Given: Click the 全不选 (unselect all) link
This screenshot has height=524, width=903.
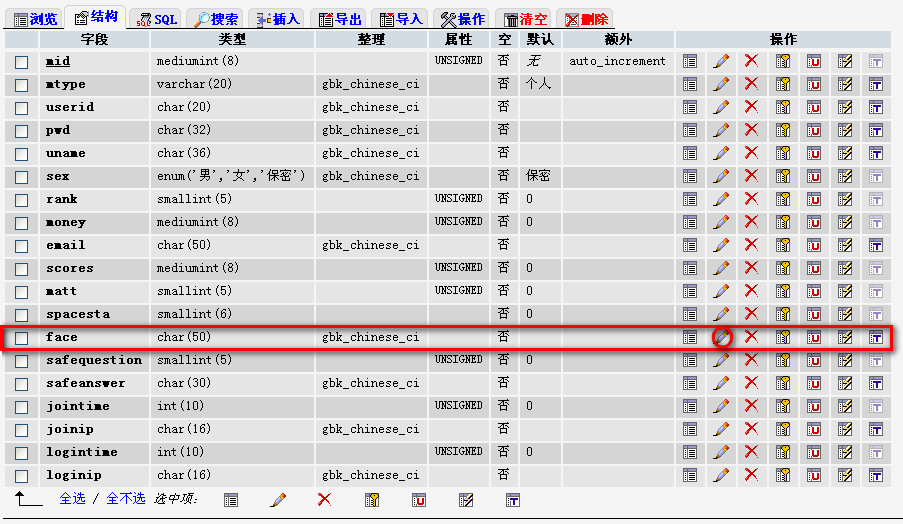Looking at the screenshot, I should point(126,498).
